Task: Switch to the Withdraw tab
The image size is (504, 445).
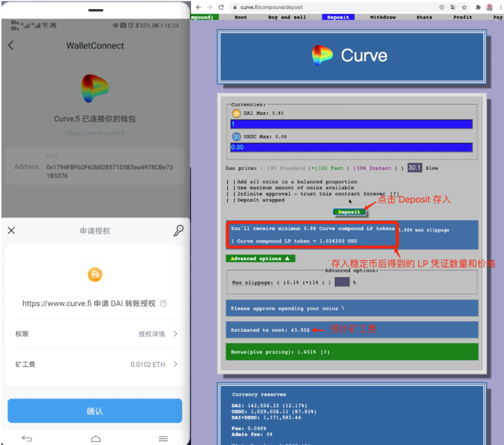Action: click(383, 17)
